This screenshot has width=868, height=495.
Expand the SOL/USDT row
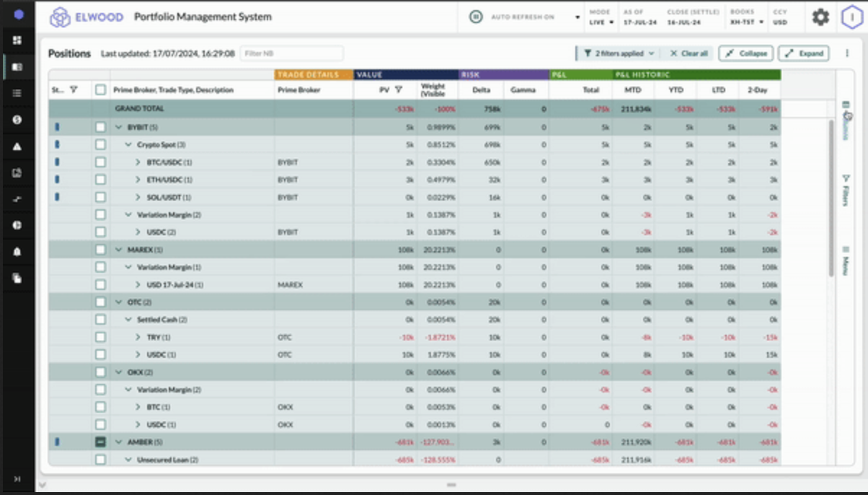tap(138, 197)
